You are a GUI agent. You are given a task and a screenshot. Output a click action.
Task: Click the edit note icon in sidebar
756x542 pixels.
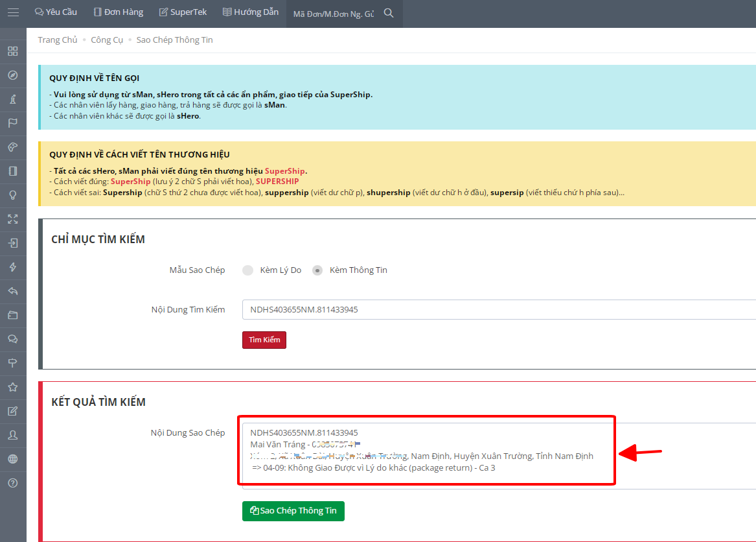(x=13, y=411)
